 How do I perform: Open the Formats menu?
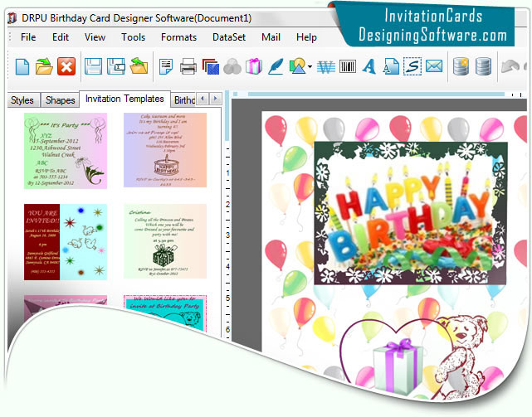pyautogui.click(x=178, y=37)
